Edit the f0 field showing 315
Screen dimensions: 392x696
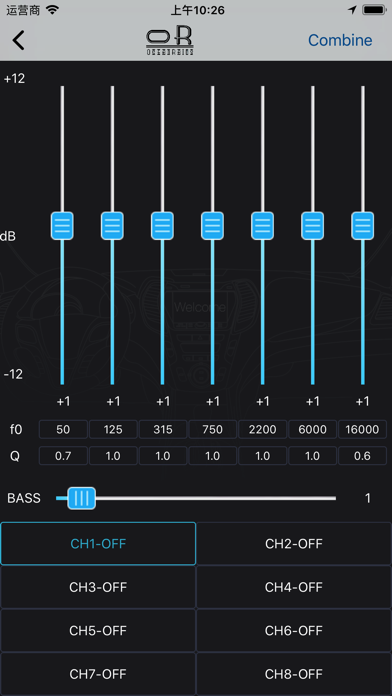pos(163,429)
